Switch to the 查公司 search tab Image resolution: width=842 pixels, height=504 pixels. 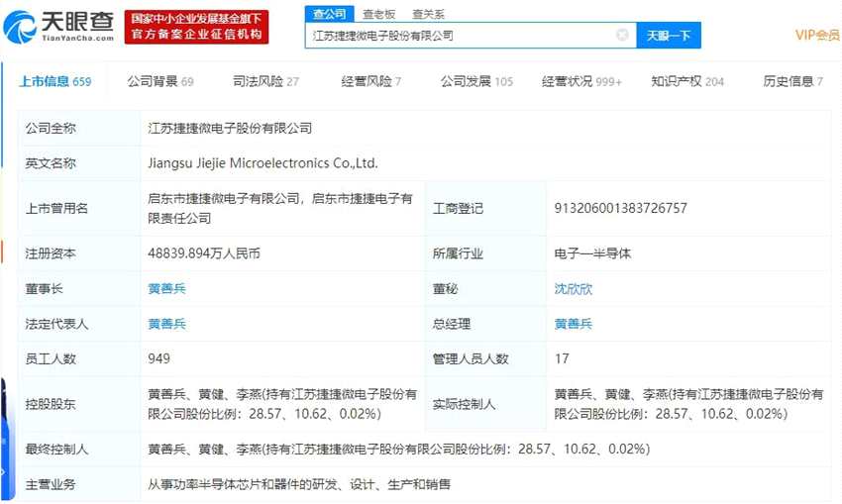[329, 14]
